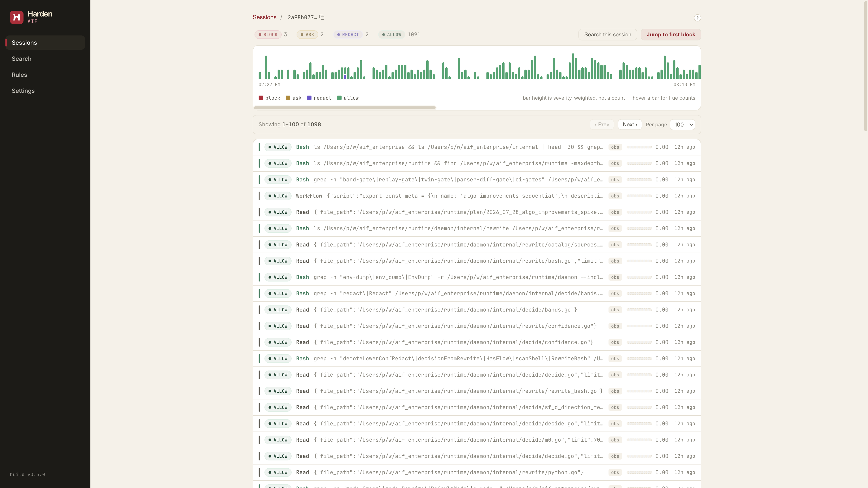The width and height of the screenshot is (868, 488).
Task: Open Read rewrite_bash.go row
Action: [x=477, y=391]
